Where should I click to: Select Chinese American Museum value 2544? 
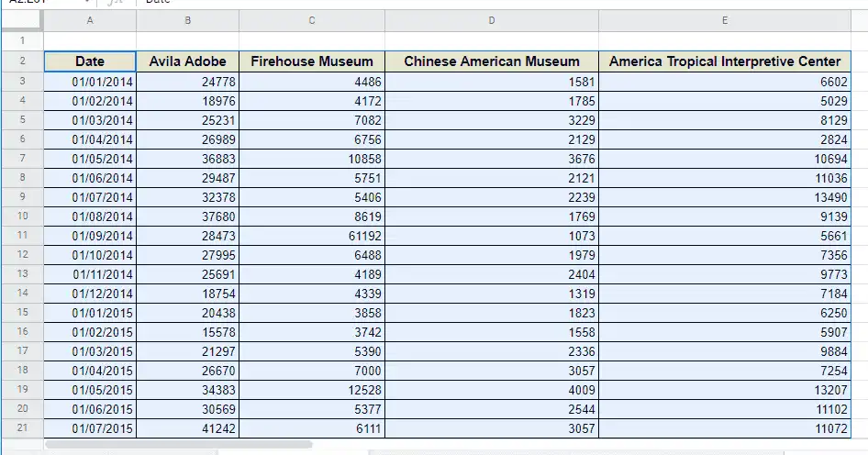pyautogui.click(x=492, y=408)
